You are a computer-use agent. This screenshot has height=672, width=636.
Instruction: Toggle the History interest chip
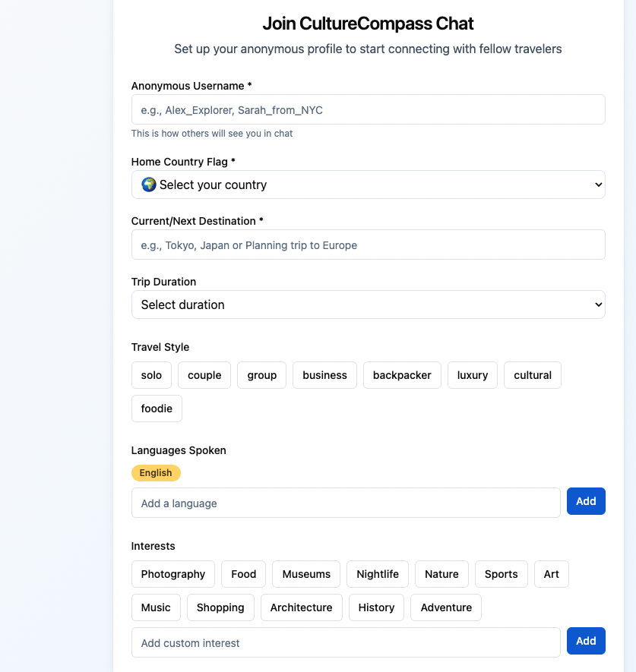[x=376, y=607]
